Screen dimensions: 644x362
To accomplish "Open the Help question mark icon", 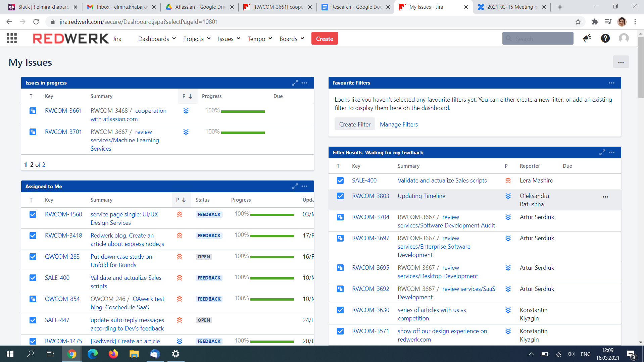I will [x=605, y=39].
